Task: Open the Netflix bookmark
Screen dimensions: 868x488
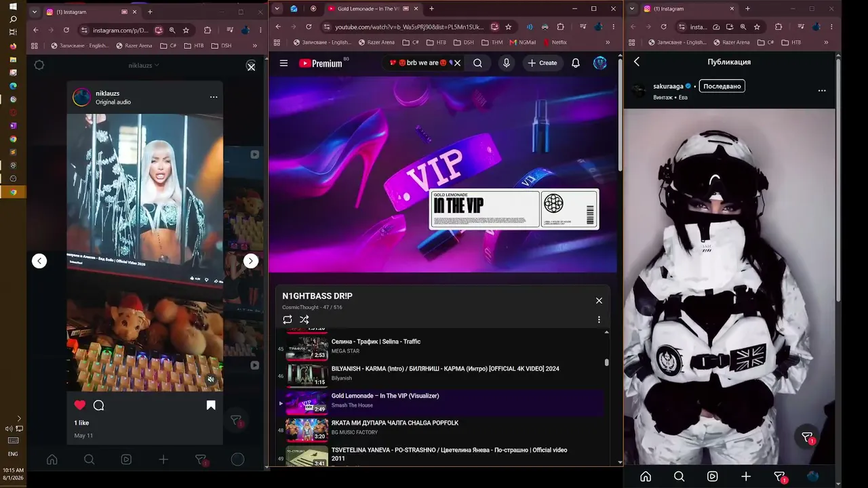Action: pos(554,42)
